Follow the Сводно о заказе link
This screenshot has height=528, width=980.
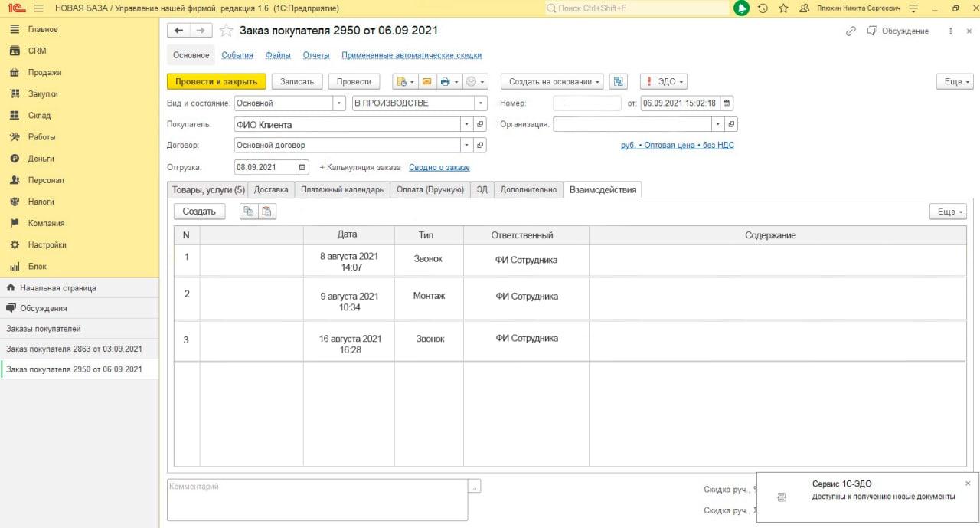(x=439, y=167)
